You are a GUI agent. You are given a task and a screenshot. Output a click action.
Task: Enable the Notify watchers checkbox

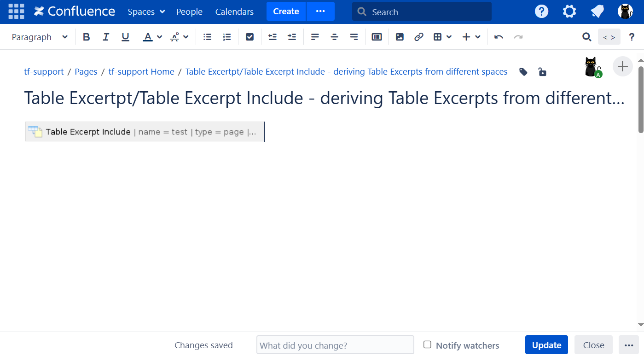tap(427, 345)
